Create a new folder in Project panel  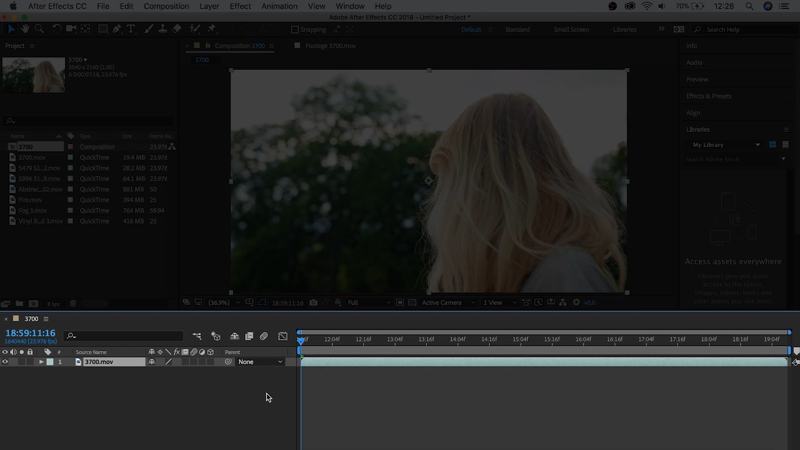19,304
